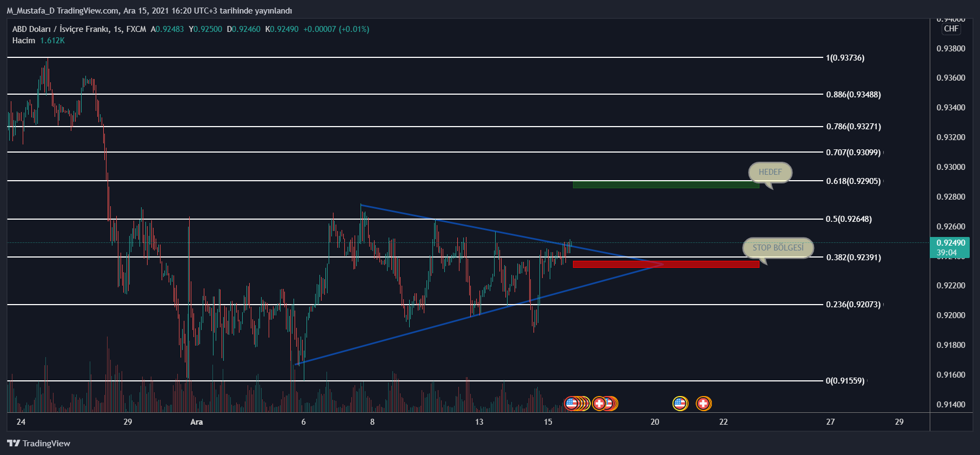
Task: Click the date 22 on the time axis
Action: coord(723,422)
